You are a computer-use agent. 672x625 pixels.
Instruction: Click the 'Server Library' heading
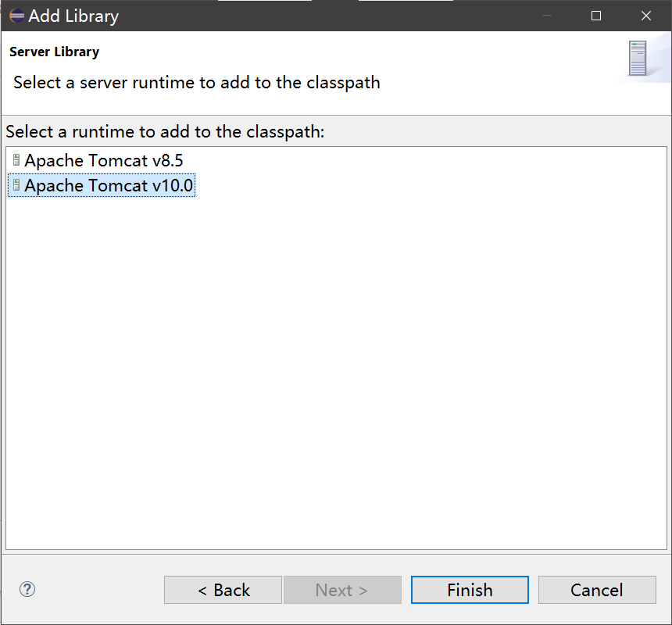pos(54,52)
